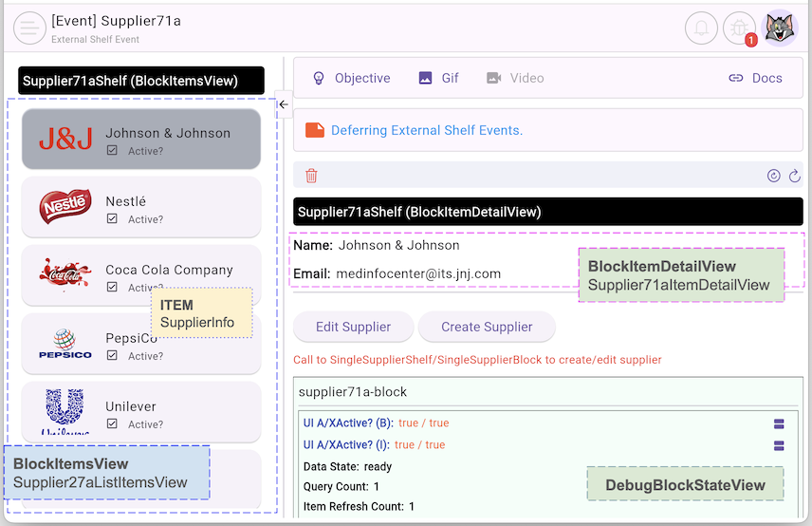Open the Docs link
This screenshot has width=812, height=526.
(x=755, y=78)
